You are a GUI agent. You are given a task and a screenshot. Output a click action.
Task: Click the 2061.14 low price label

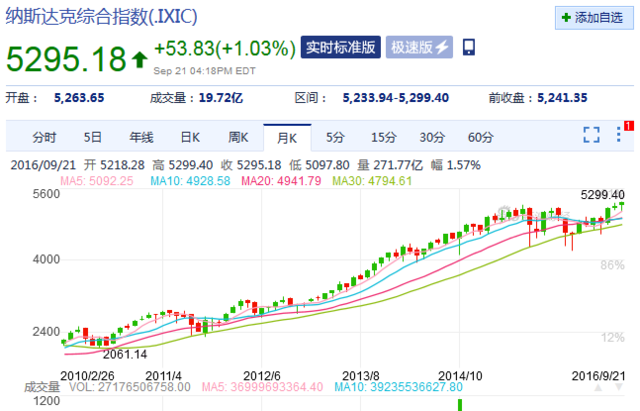(x=125, y=354)
